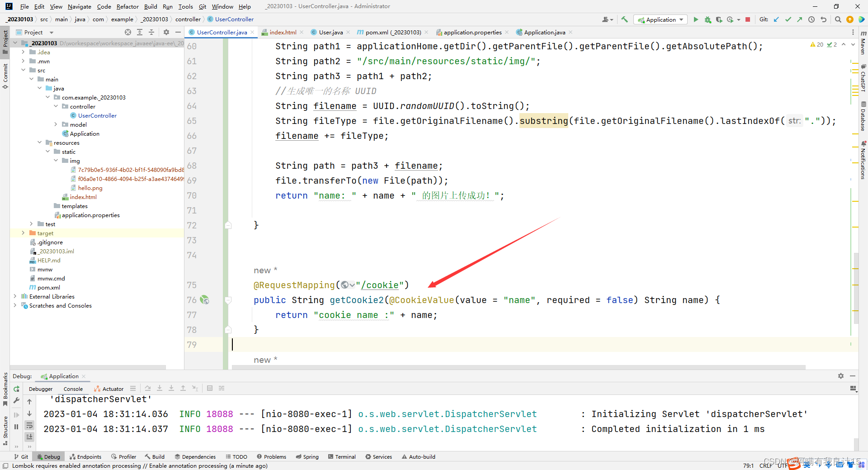
Task: Open the Refactor menu
Action: (x=127, y=6)
